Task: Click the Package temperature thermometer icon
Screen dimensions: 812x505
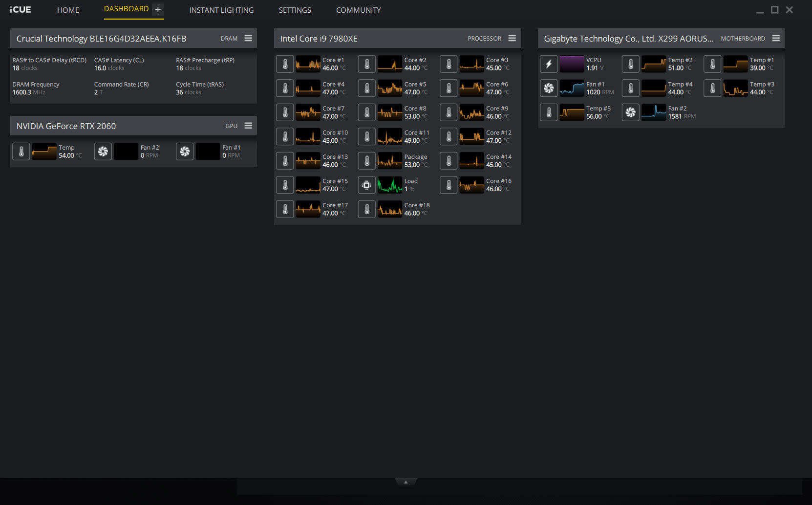Action: 367,161
